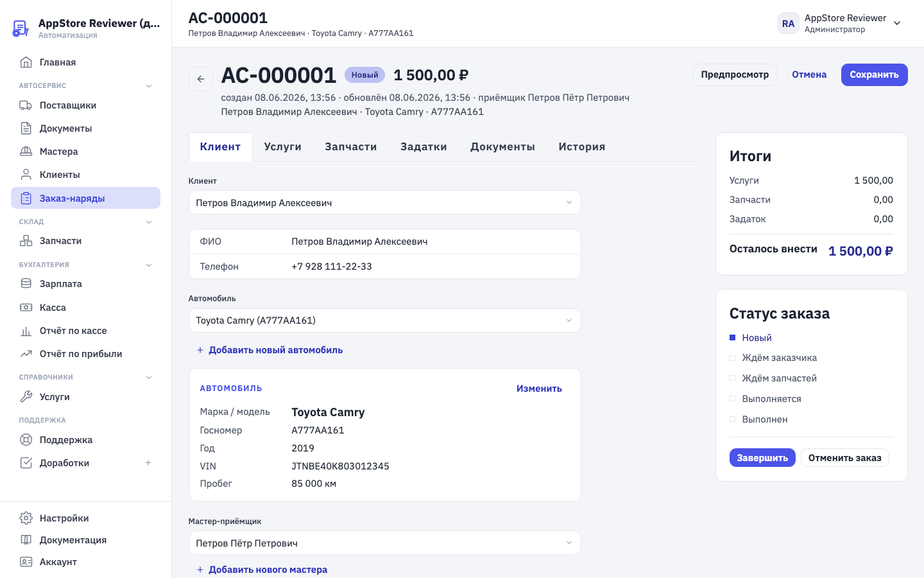Open Мастера icon in sidebar
This screenshot has height=578, width=924.
(26, 152)
